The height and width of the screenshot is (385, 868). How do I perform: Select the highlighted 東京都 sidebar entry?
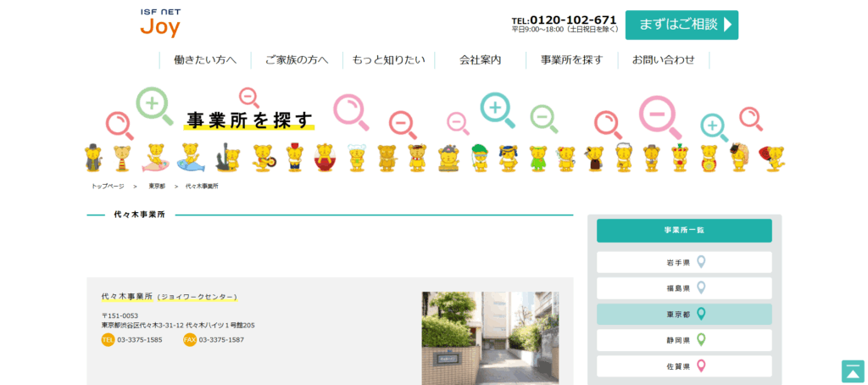pos(684,314)
